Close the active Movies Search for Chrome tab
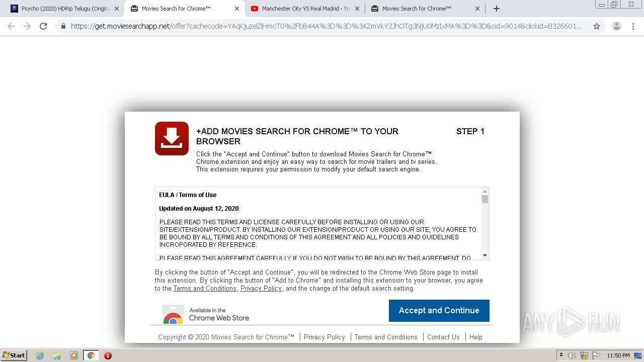 (x=237, y=9)
